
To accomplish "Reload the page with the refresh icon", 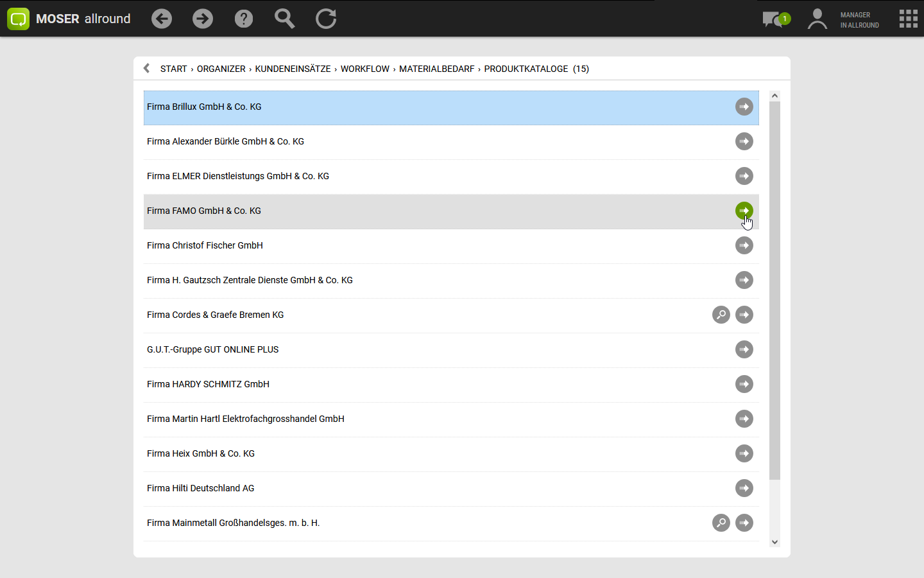I will tap(326, 19).
